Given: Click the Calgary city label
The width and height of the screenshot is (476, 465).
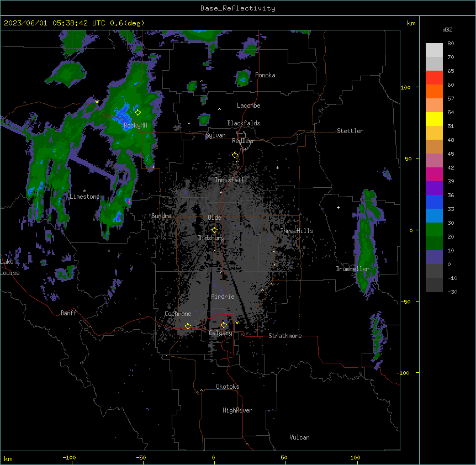Looking at the screenshot, I should click(x=221, y=333).
